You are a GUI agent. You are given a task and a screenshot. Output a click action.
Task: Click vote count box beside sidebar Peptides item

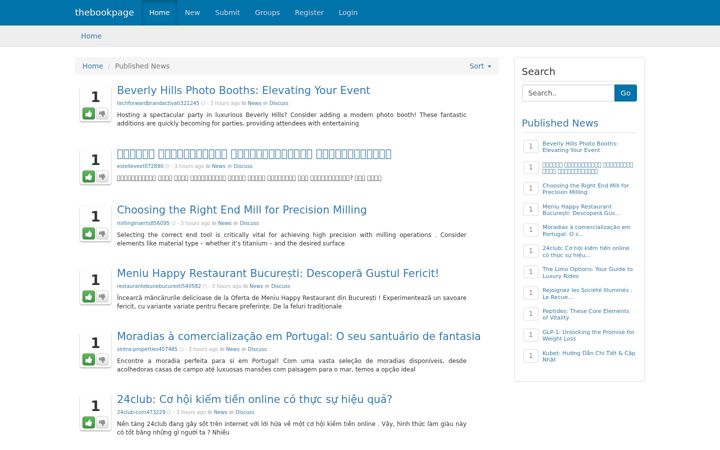[x=531, y=314]
